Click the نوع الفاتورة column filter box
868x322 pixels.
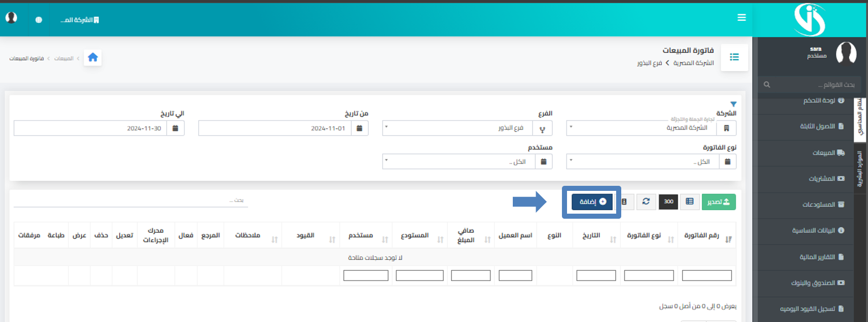pos(649,275)
